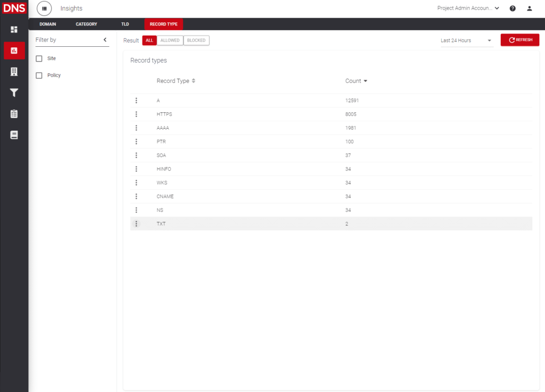Show only Blocked results
The width and height of the screenshot is (545, 392).
(196, 40)
